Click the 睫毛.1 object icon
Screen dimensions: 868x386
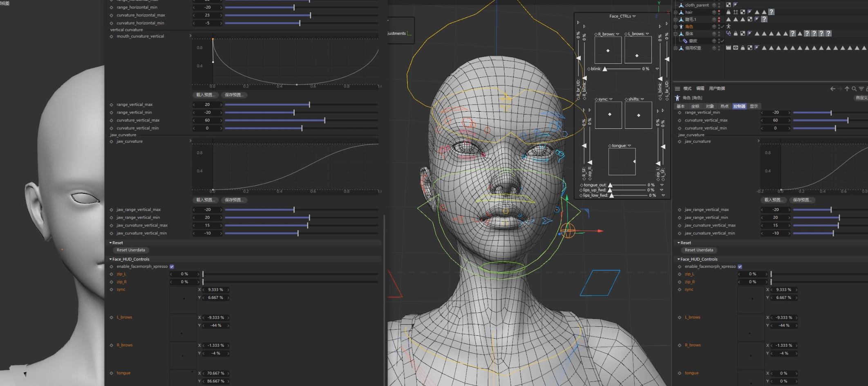pos(681,19)
